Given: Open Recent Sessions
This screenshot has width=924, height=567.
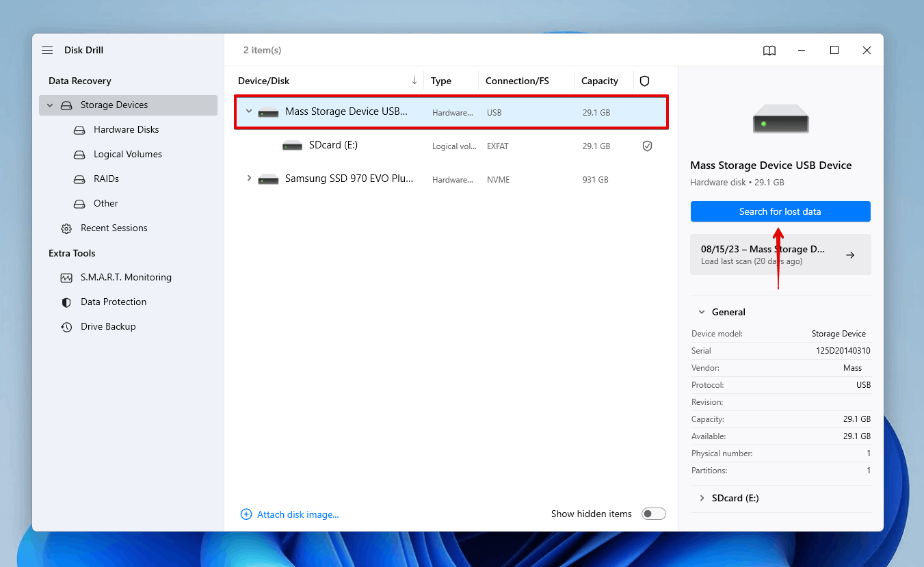Looking at the screenshot, I should (114, 228).
